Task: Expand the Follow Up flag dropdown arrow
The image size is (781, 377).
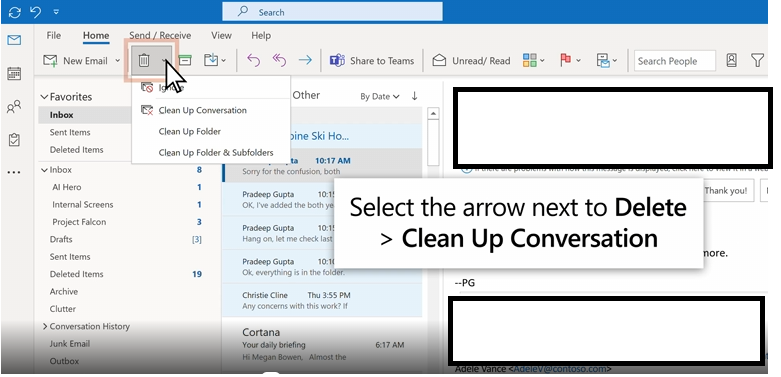Action: click(578, 61)
